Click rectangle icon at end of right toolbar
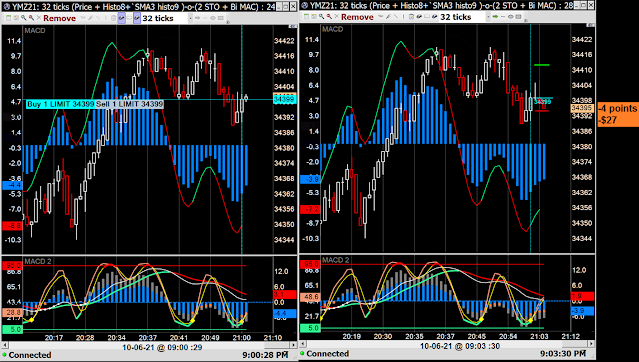639x362 pixels. [518, 17]
